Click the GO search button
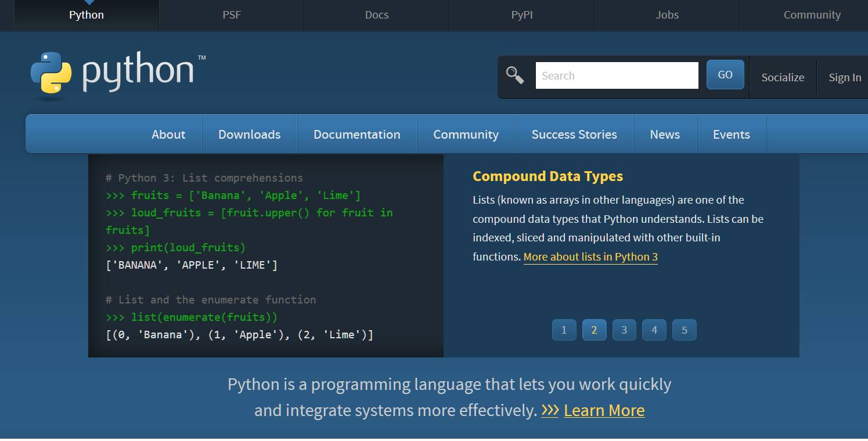 tap(725, 75)
